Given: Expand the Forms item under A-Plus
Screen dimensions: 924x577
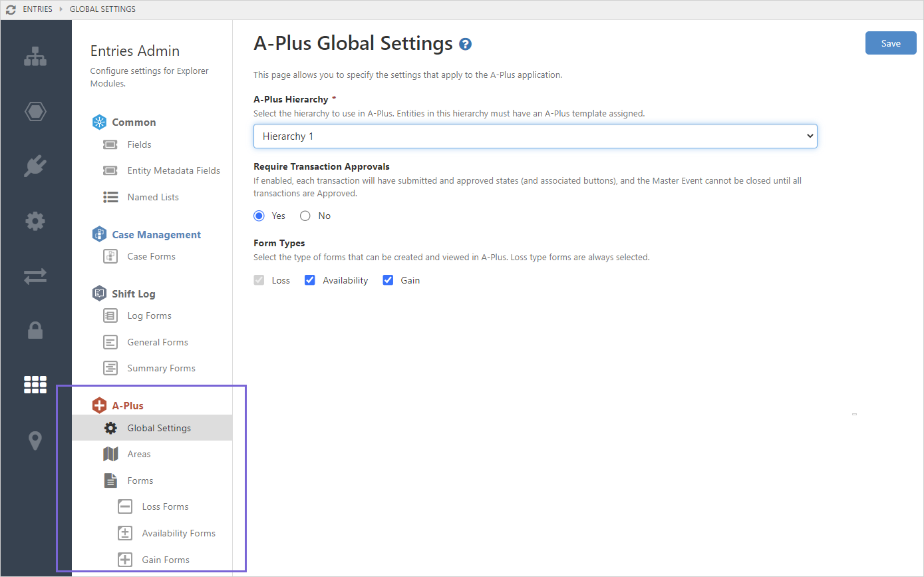Looking at the screenshot, I should 140,481.
